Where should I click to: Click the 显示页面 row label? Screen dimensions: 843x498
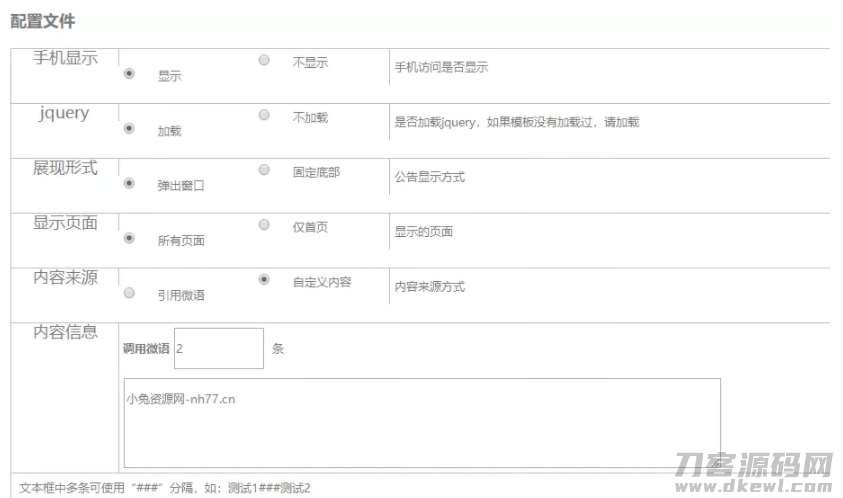click(65, 223)
